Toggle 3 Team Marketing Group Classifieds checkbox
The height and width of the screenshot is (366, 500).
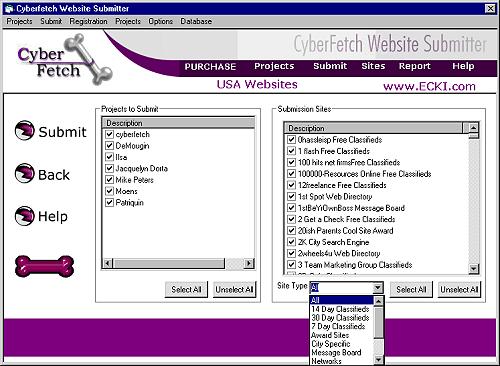pyautogui.click(x=291, y=265)
